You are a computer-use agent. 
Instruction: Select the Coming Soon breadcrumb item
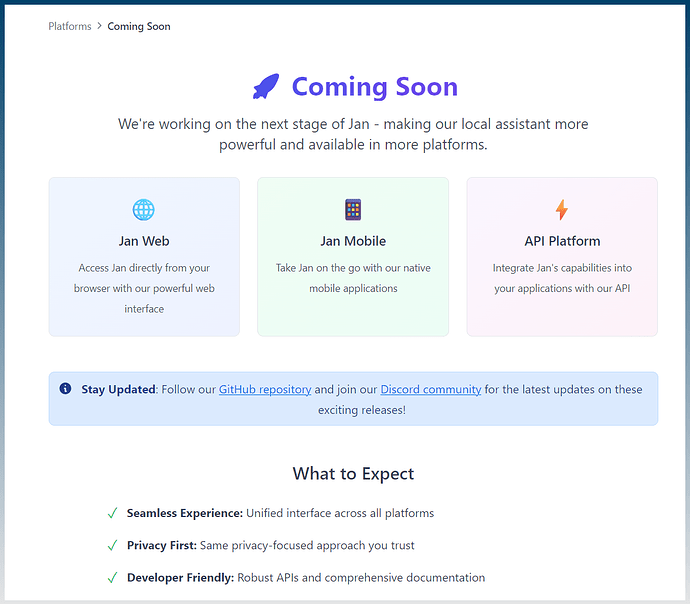139,26
